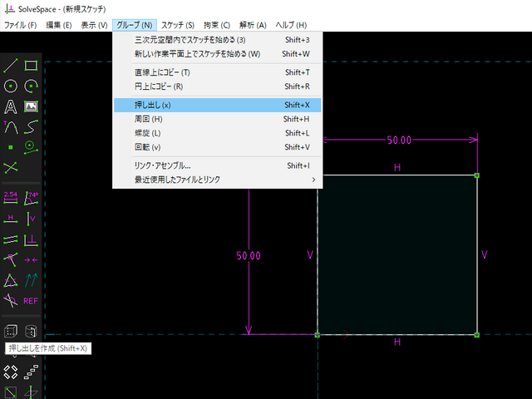Screen dimensions: 532x399
Task: Select the square's bottom-left corner point
Action: coord(318,335)
